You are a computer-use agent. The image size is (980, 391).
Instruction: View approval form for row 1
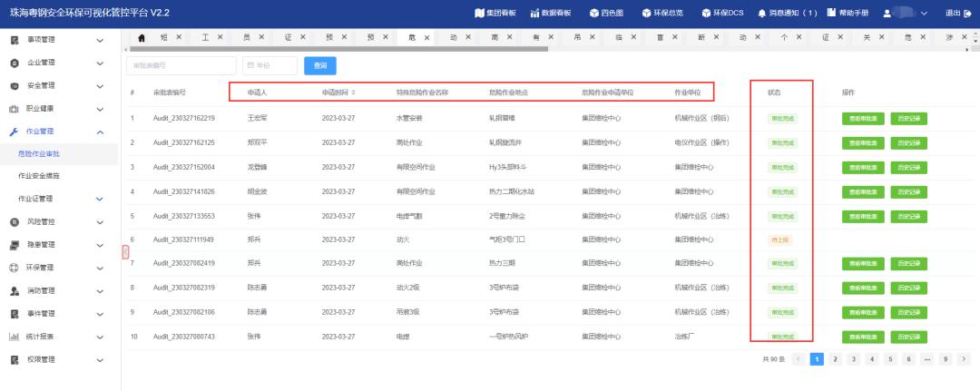(x=862, y=118)
